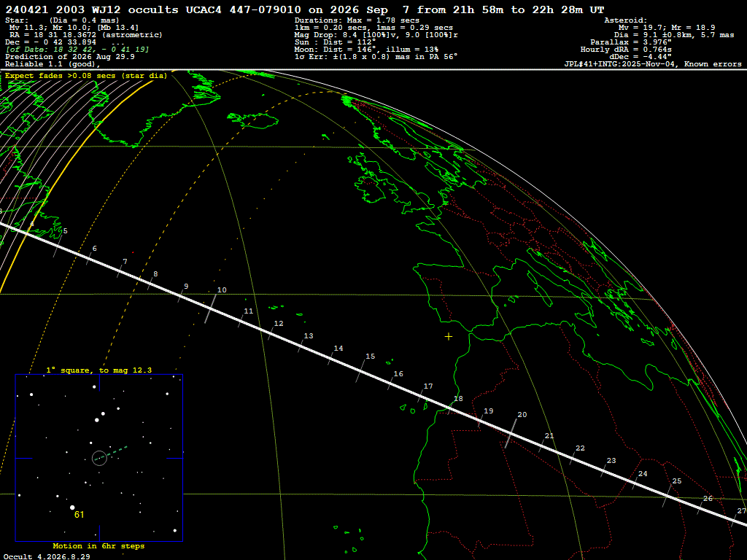Image resolution: width=747 pixels, height=560 pixels.
Task: Click the 'Reliable 1.1 (good)' text
Action: [53, 64]
